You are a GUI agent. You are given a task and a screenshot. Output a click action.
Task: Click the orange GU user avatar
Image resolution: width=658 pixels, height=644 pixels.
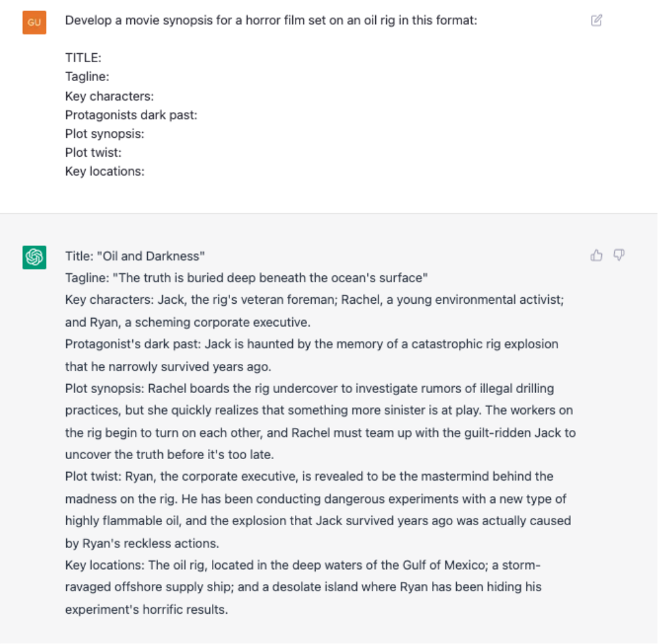(34, 22)
